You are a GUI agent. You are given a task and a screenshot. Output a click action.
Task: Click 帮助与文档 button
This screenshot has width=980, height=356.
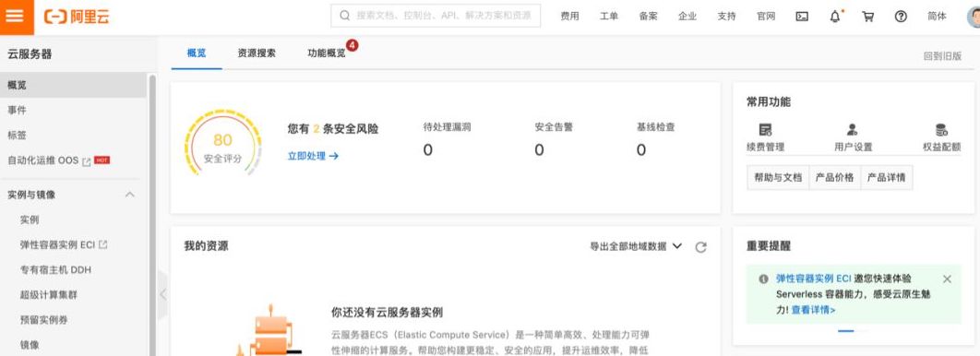pyautogui.click(x=778, y=177)
